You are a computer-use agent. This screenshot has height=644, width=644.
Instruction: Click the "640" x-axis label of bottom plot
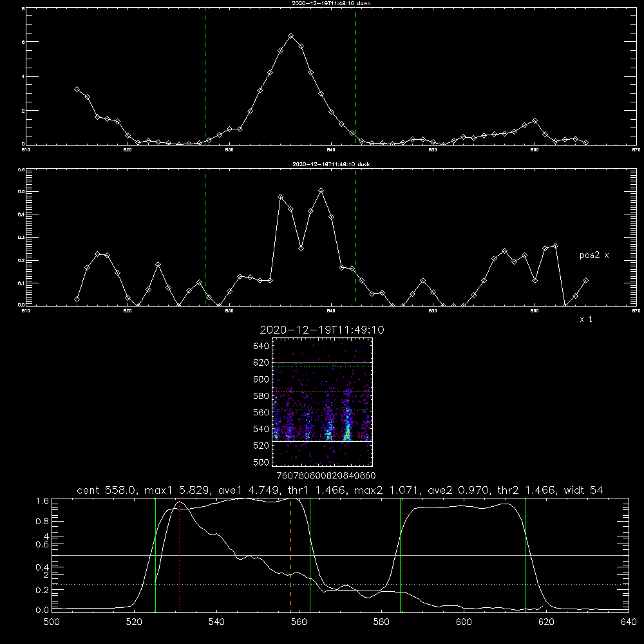click(x=629, y=622)
